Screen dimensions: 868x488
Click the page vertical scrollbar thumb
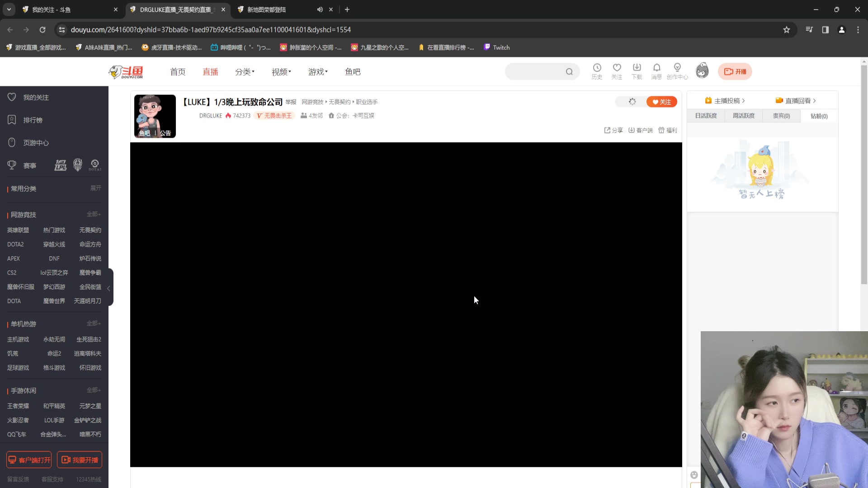tap(864, 174)
